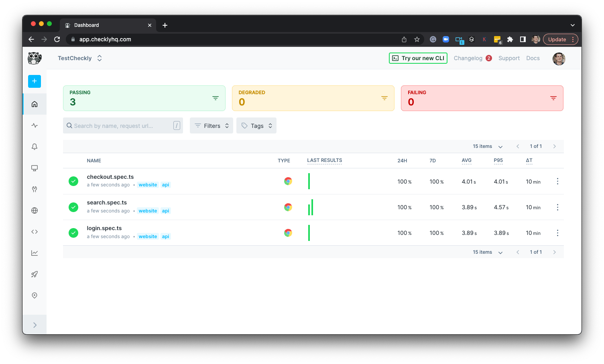Click the AVG column header
The width and height of the screenshot is (604, 364).
pos(466,160)
